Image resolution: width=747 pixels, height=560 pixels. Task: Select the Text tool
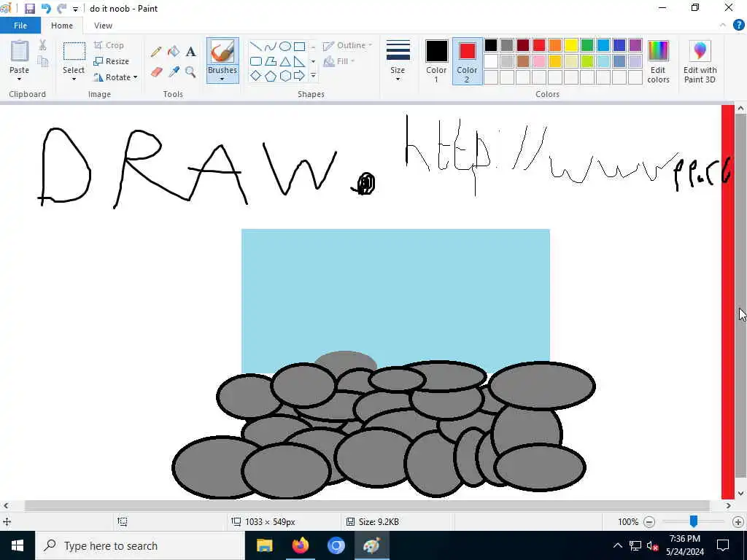click(190, 52)
